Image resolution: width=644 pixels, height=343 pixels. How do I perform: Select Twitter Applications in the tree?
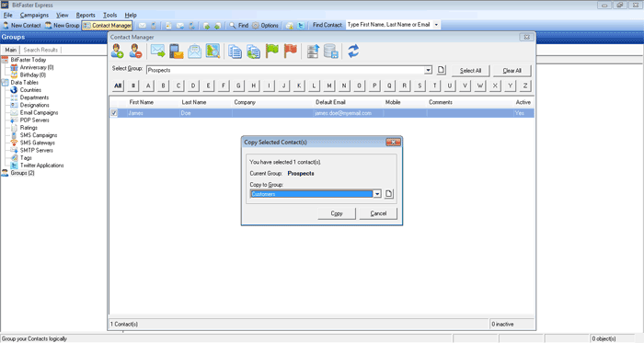click(x=42, y=166)
